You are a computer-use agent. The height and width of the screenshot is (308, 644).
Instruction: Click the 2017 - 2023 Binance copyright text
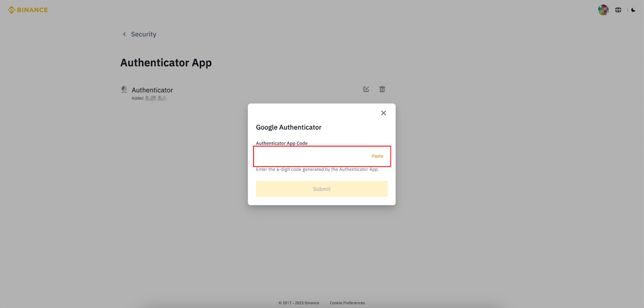[299, 303]
